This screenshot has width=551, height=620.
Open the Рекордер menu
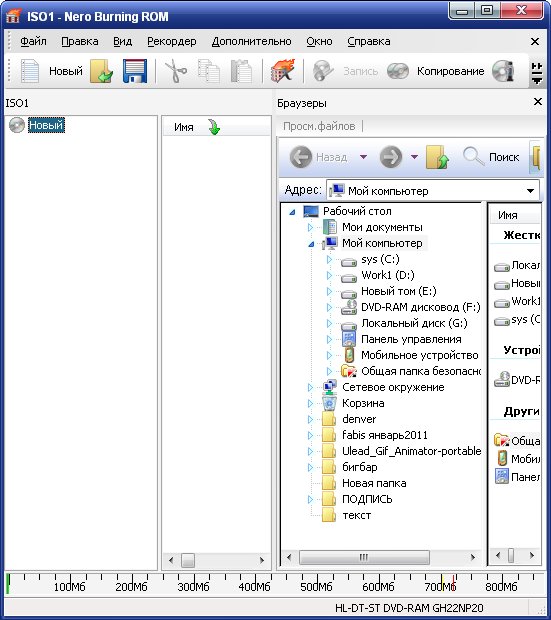tap(172, 41)
